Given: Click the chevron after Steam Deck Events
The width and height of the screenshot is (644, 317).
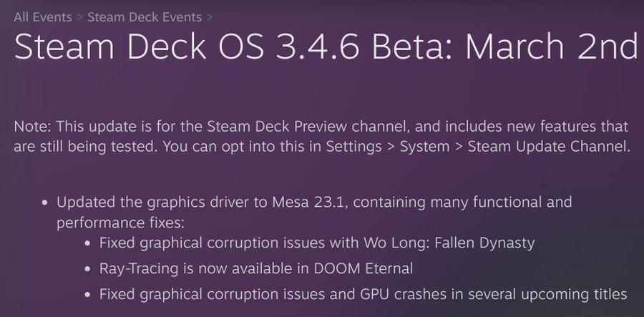Looking at the screenshot, I should pyautogui.click(x=209, y=16).
